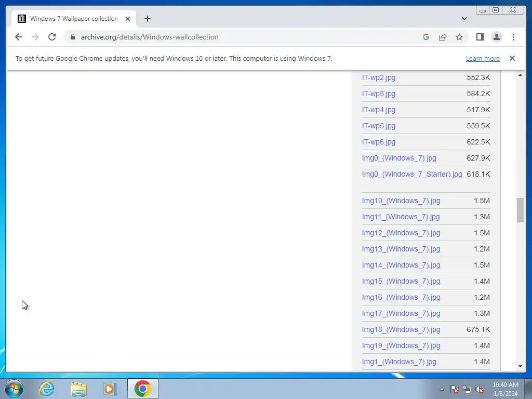This screenshot has width=532, height=399.
Task: Open Action Center flag icon
Action: (455, 389)
